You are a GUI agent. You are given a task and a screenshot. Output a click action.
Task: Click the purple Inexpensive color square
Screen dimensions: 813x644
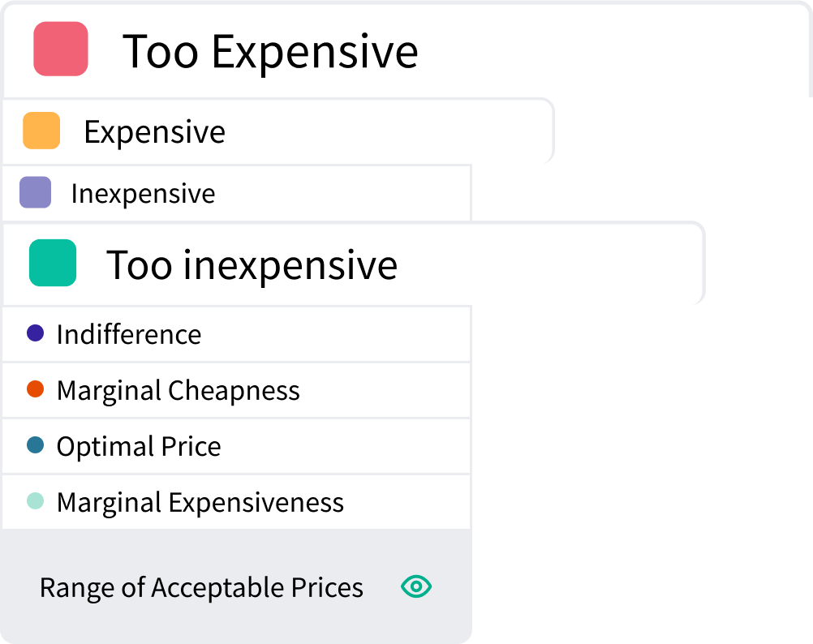tap(35, 192)
